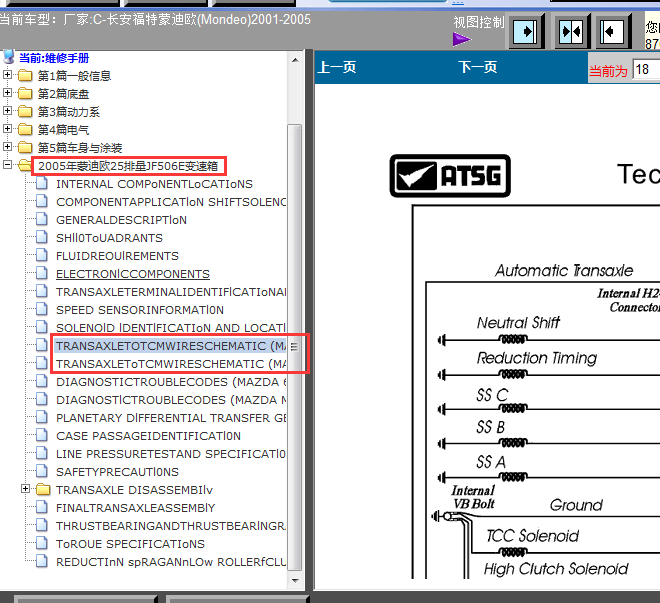Open the SHIl0ToUADRANTS entry
660x603 pixels.
tap(109, 238)
